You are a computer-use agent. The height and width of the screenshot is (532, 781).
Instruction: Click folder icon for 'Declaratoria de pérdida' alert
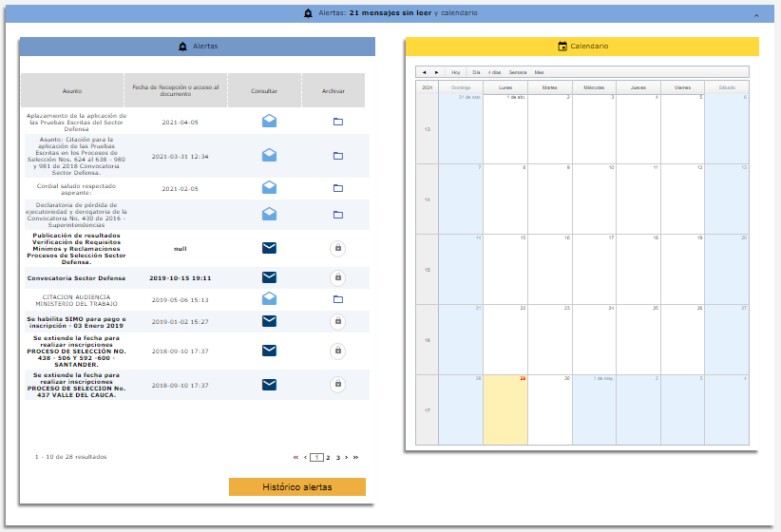[337, 215]
